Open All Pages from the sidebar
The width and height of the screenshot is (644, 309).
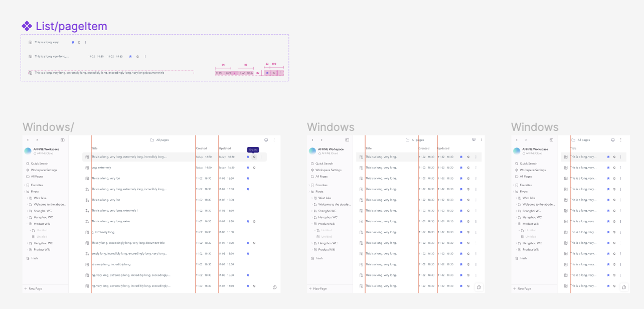point(28,177)
